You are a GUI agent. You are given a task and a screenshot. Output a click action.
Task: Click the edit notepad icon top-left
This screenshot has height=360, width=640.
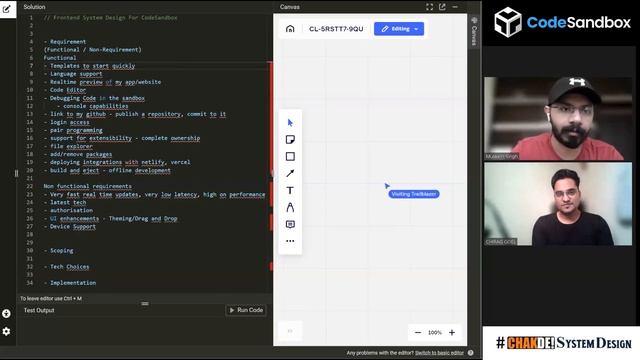tap(7, 9)
